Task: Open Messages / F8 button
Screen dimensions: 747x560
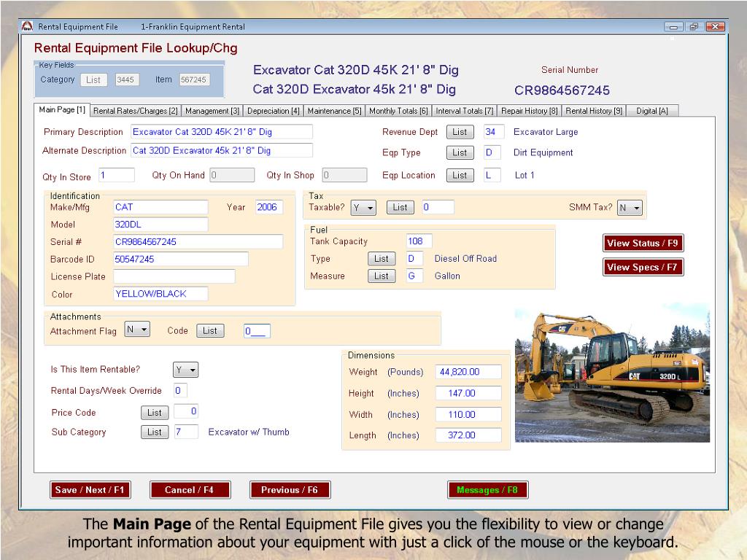Action: click(x=487, y=490)
